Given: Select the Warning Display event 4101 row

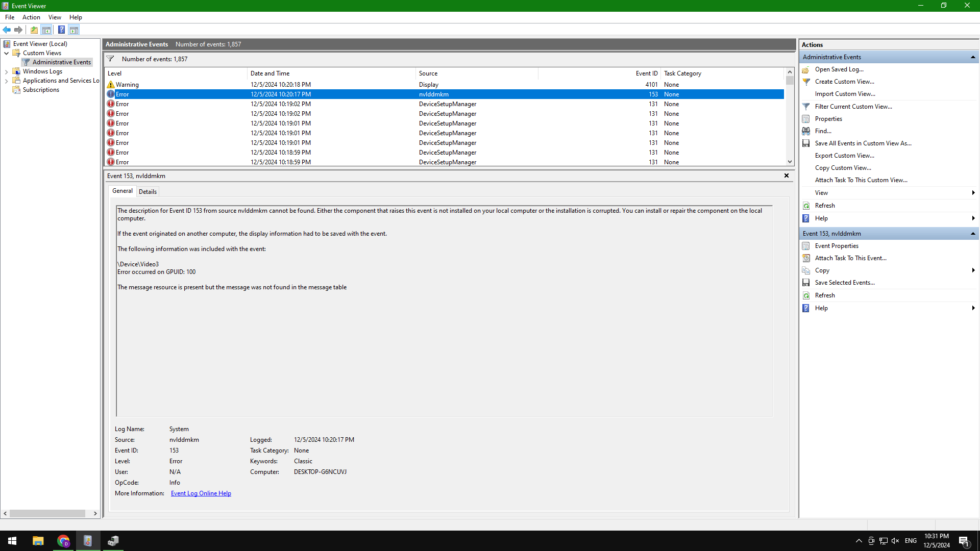Looking at the screenshot, I should pyautogui.click(x=444, y=85).
